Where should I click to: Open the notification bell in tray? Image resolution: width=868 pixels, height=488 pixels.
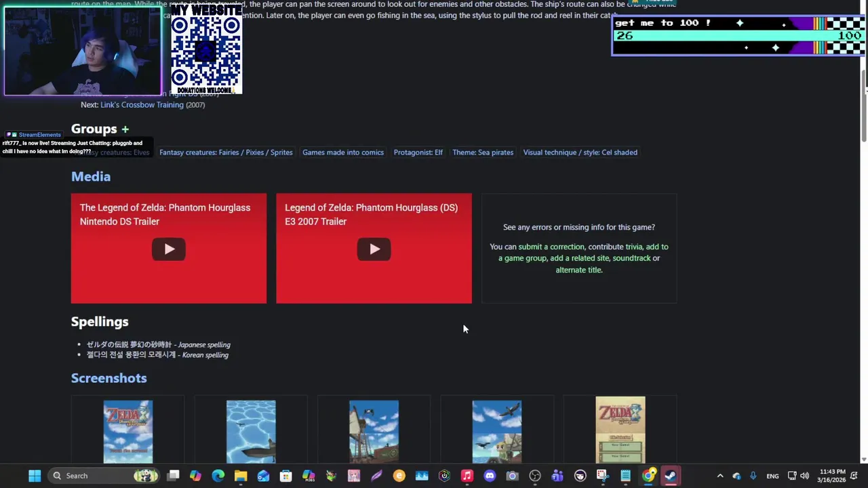[x=854, y=476]
